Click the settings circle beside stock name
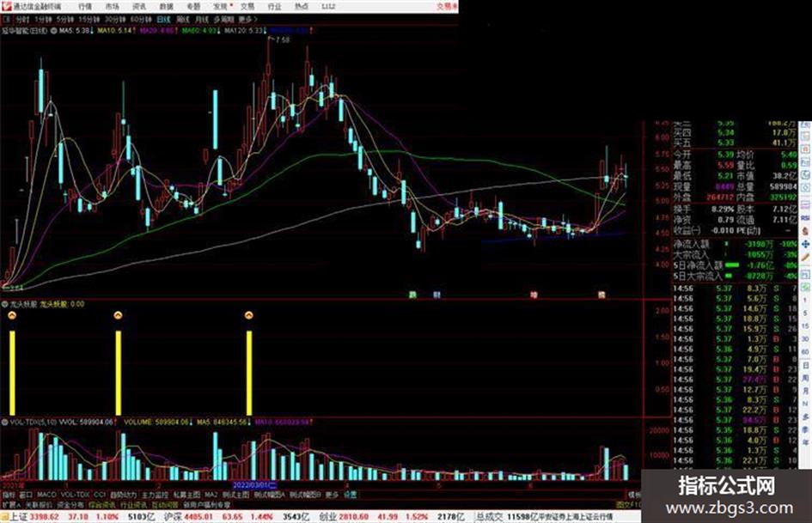 54,31
